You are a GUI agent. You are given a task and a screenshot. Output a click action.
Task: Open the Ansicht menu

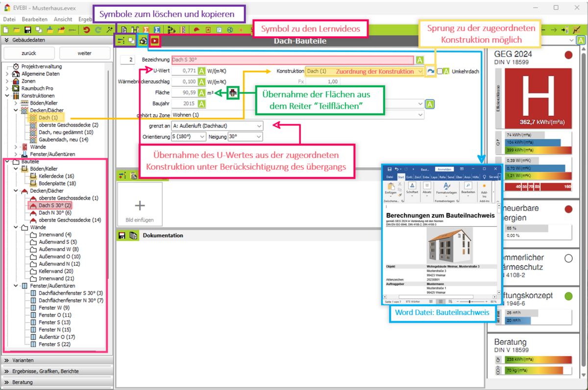click(x=63, y=19)
